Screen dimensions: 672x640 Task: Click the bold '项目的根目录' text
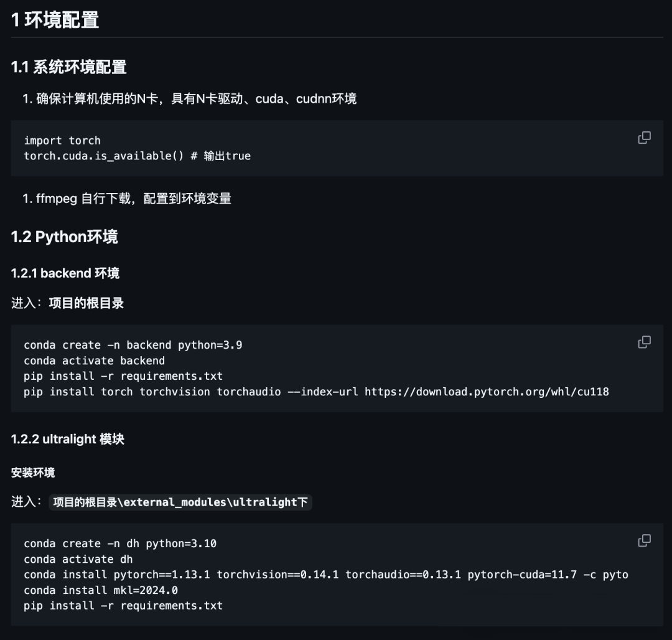[x=86, y=303]
